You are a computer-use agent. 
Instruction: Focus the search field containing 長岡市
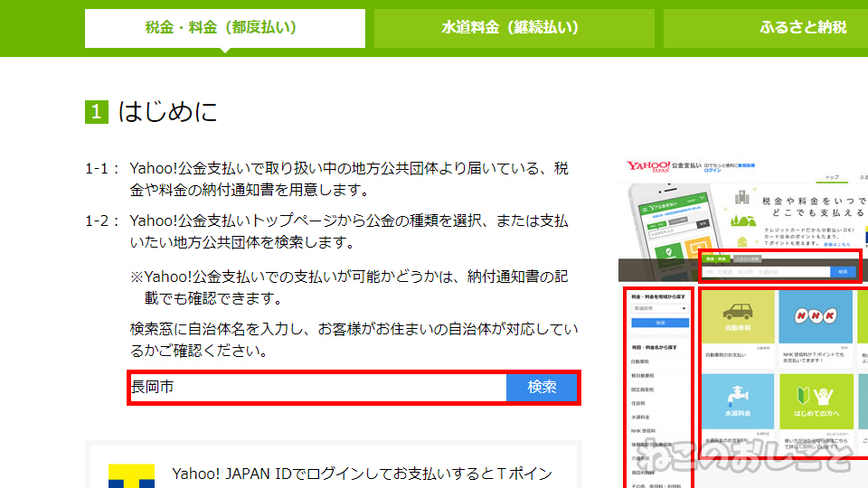tap(318, 388)
